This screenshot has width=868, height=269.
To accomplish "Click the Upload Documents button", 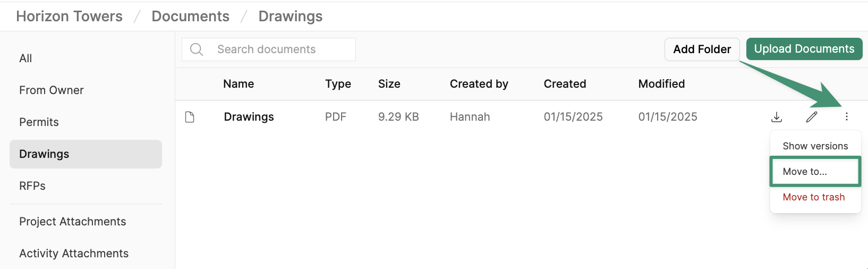I will [804, 49].
